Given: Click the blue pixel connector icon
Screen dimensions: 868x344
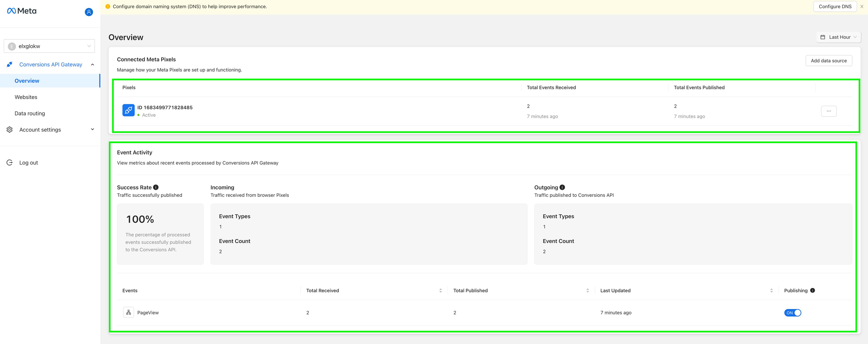Looking at the screenshot, I should (x=128, y=110).
